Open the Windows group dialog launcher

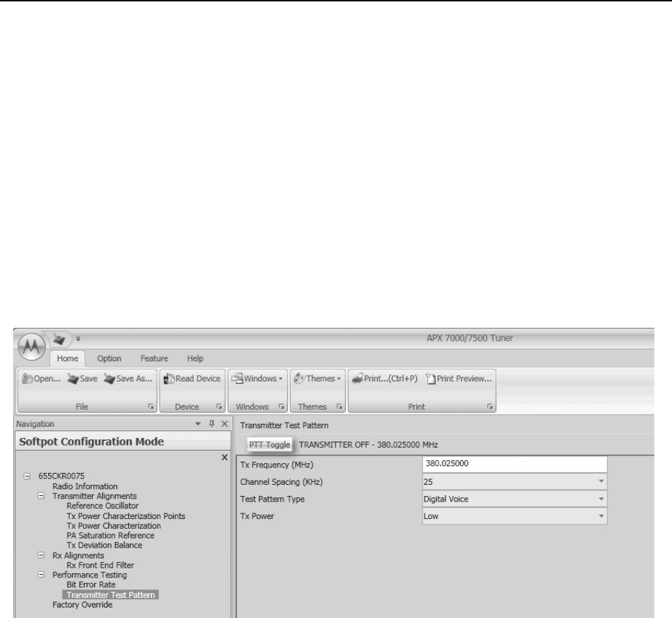pos(282,407)
